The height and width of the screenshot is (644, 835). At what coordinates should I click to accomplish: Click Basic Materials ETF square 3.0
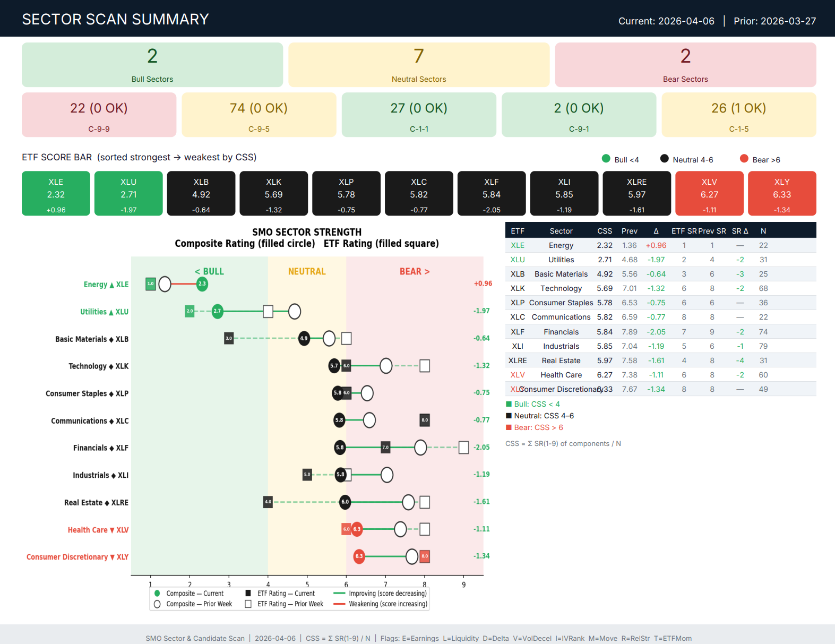coord(229,338)
